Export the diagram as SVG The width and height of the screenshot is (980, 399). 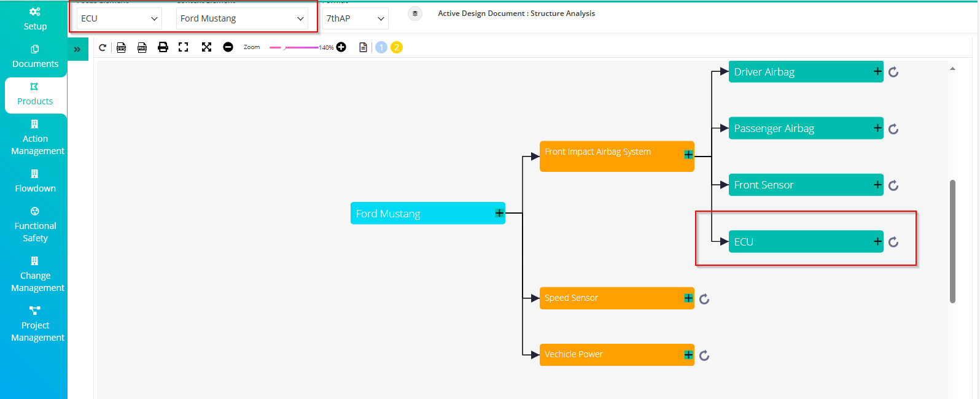click(122, 47)
